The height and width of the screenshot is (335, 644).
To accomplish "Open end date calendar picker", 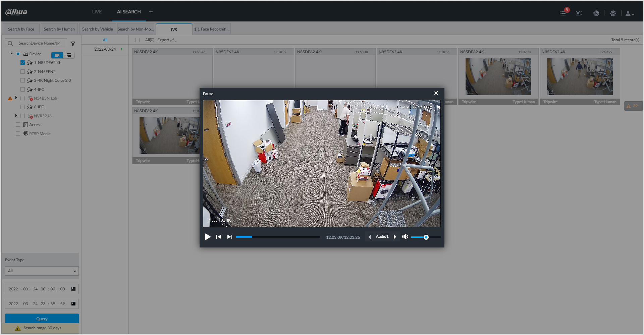I will pos(73,304).
